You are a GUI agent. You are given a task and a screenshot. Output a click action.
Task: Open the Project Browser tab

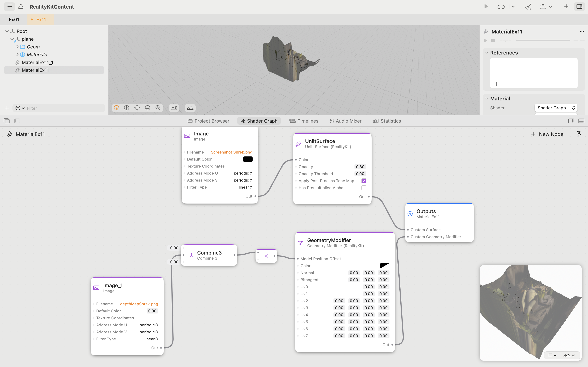click(208, 121)
